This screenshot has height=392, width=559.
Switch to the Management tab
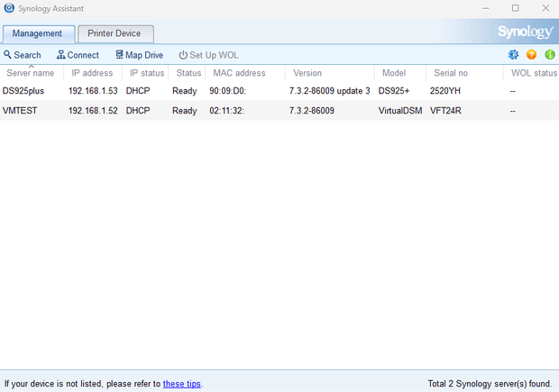(39, 34)
